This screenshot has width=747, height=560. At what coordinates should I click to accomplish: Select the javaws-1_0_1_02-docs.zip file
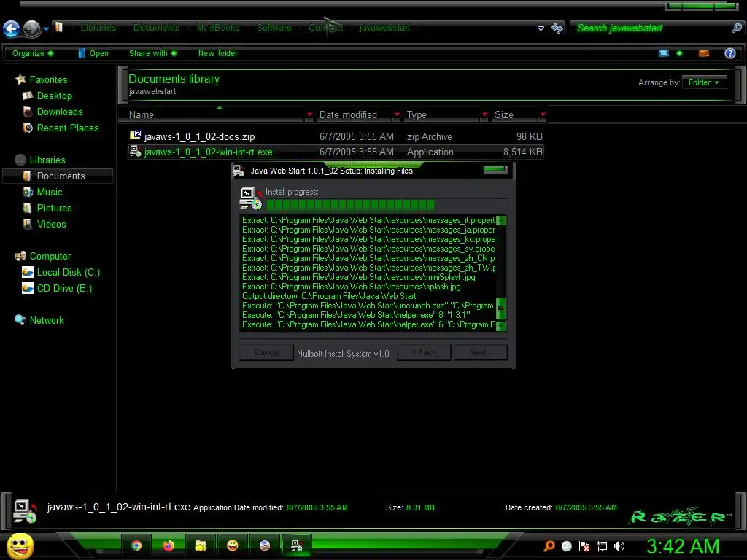point(336,136)
